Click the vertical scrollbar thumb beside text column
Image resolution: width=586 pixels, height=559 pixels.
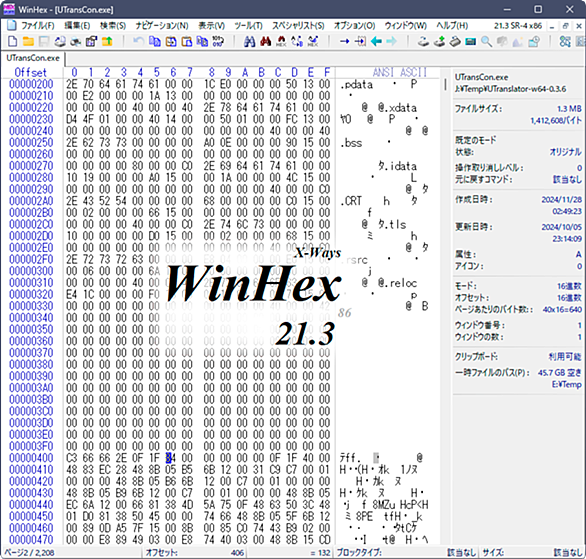point(445,84)
